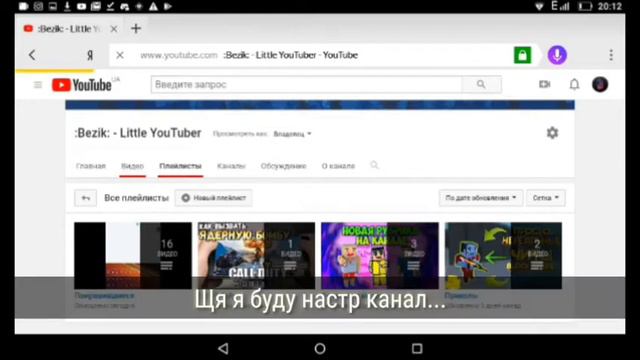Open a new browser tab with plus
The height and width of the screenshot is (360, 640).
coord(136,29)
